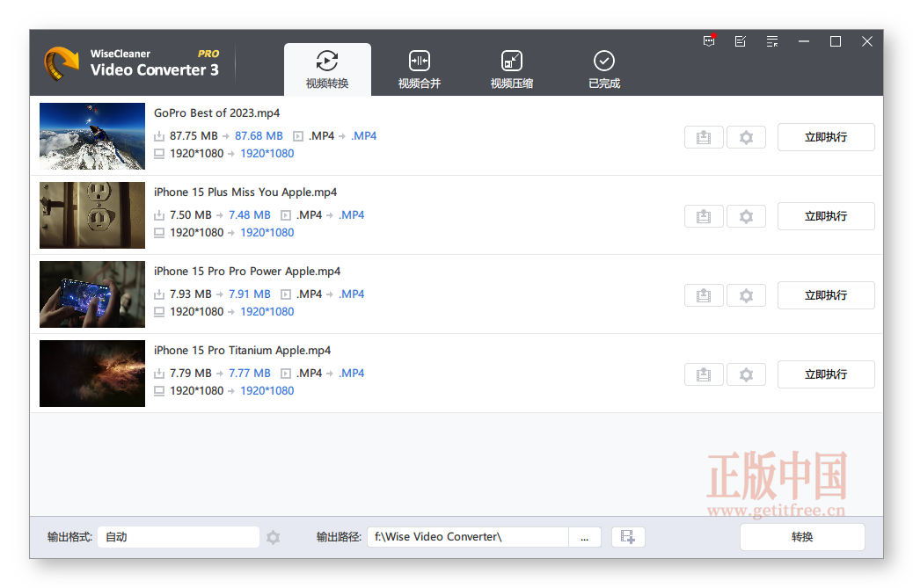Click the blue 1920*1080 of GoPro Best of 2023
Viewport: 913px width, 588px height.
[267, 154]
